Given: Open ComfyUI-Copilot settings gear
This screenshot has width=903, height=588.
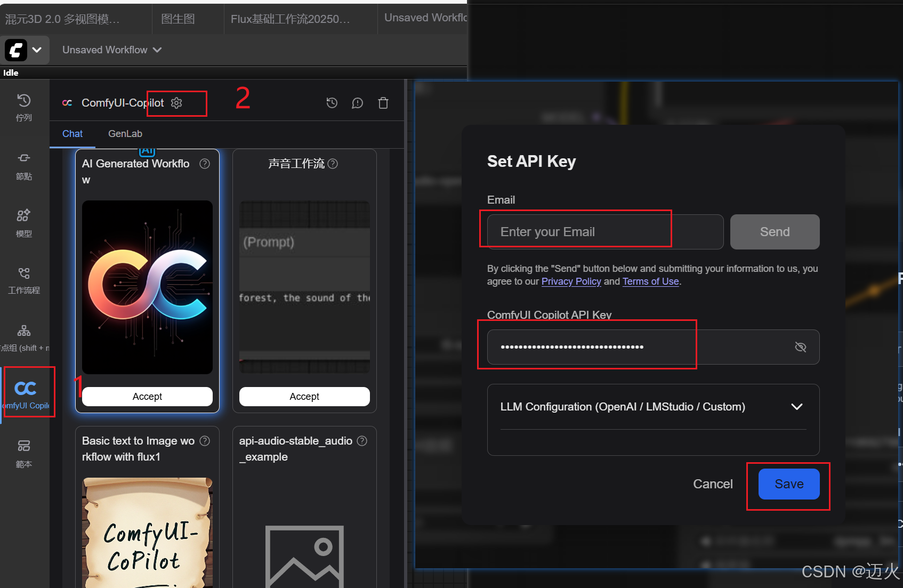Looking at the screenshot, I should 176,103.
